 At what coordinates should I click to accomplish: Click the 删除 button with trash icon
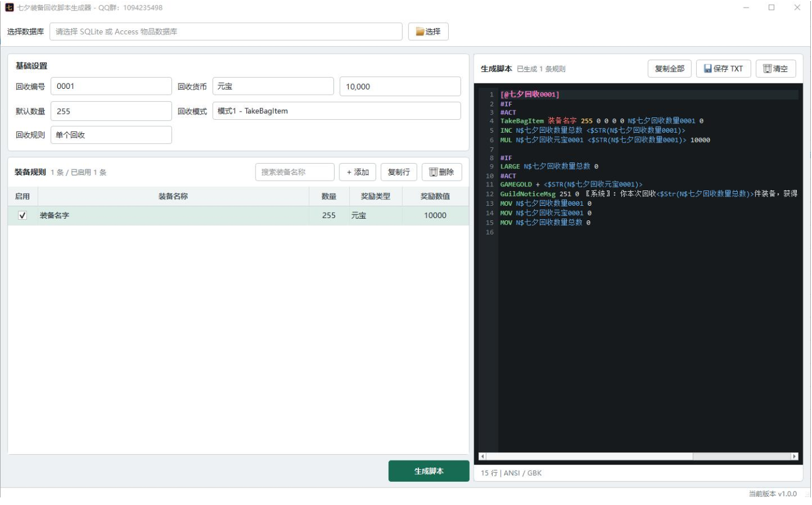pos(442,172)
